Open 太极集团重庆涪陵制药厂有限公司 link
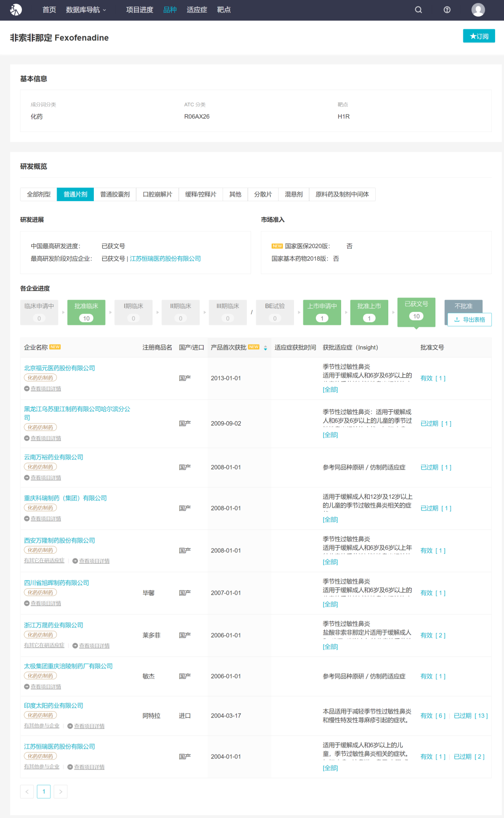The image size is (504, 818). [68, 666]
